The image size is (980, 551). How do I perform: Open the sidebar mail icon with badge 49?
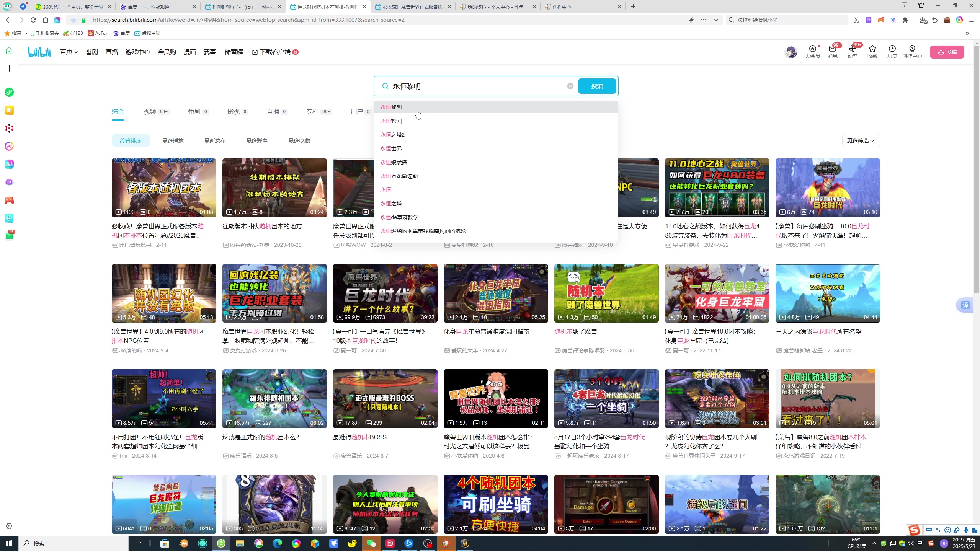click(x=9, y=235)
